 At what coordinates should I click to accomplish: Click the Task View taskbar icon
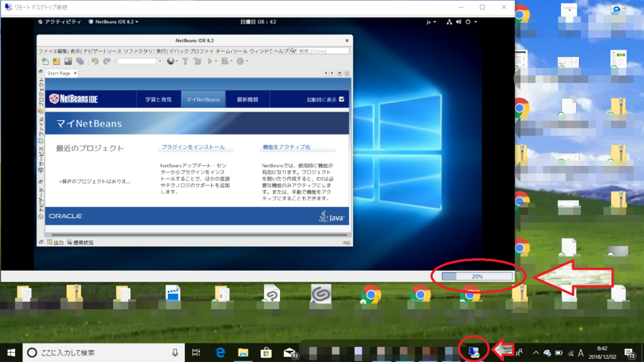[196, 353]
